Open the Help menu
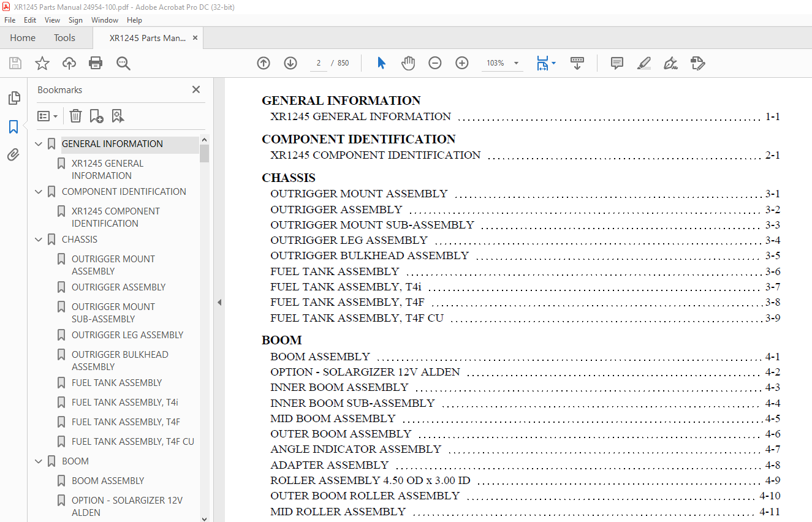Image resolution: width=812 pixels, height=522 pixels. click(x=134, y=20)
